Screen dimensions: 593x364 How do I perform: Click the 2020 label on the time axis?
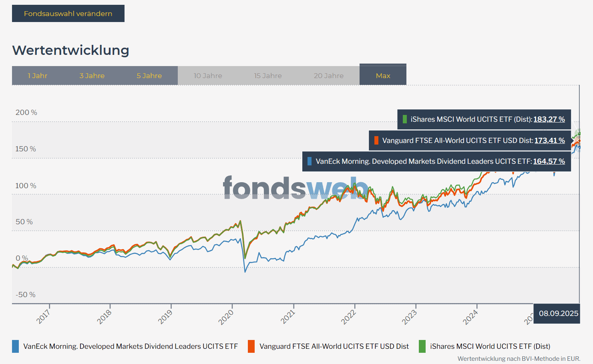click(x=226, y=317)
